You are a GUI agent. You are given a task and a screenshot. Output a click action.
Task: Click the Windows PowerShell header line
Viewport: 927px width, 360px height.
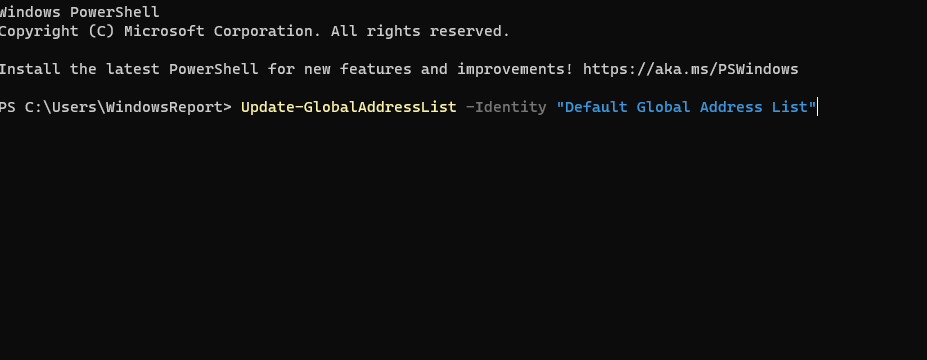coord(79,12)
